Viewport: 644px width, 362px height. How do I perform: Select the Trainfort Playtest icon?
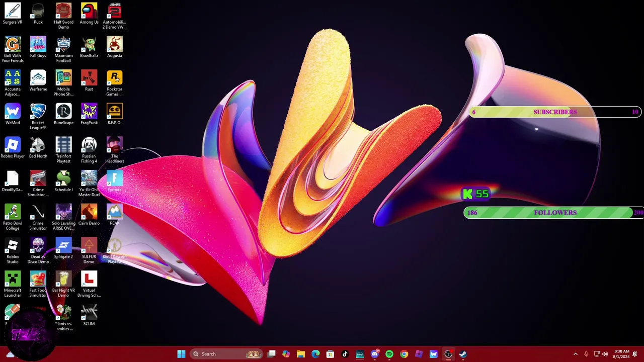point(63,150)
